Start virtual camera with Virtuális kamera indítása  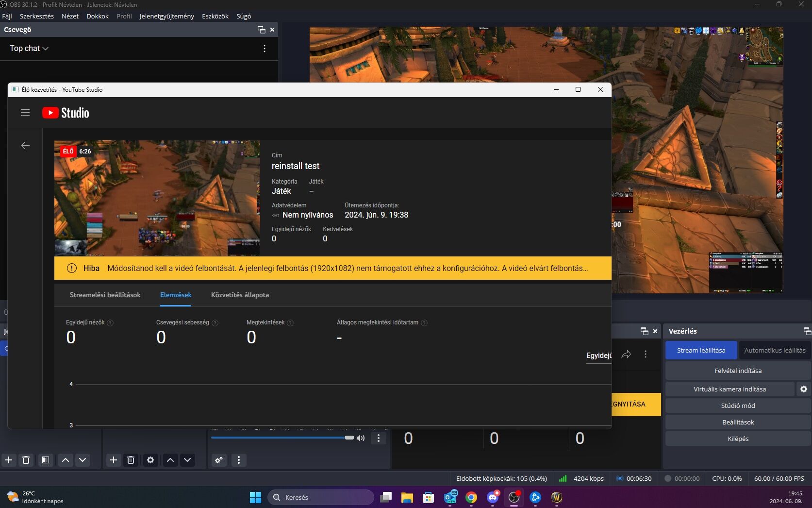click(x=729, y=389)
